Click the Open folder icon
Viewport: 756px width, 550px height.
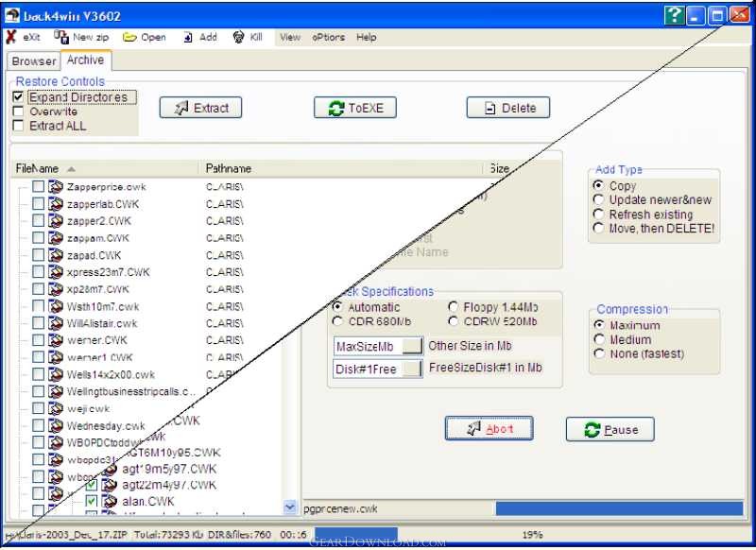(x=130, y=37)
